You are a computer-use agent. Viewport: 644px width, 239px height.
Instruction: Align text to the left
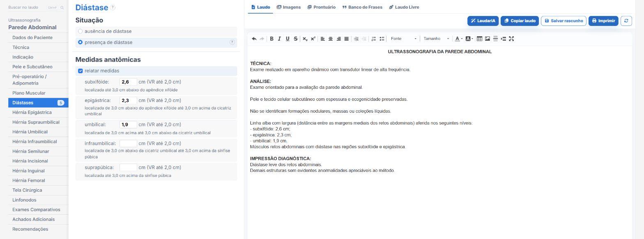click(x=323, y=39)
